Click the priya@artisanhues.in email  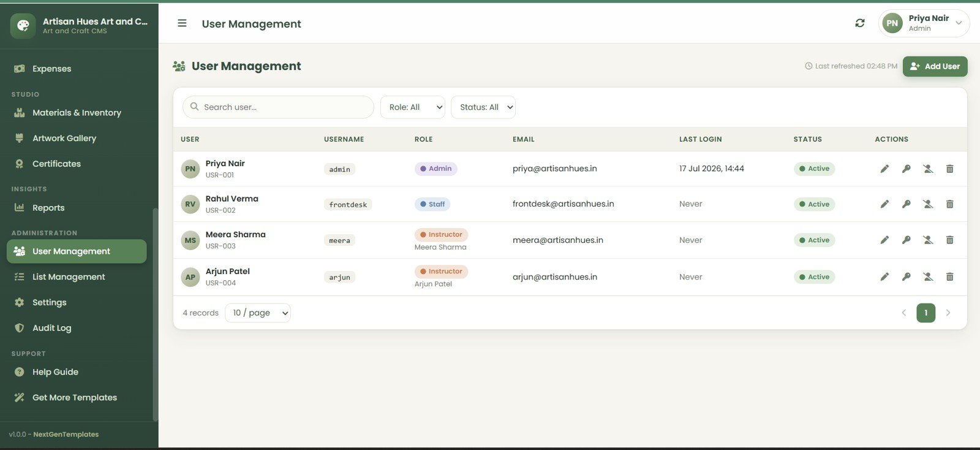(x=555, y=169)
